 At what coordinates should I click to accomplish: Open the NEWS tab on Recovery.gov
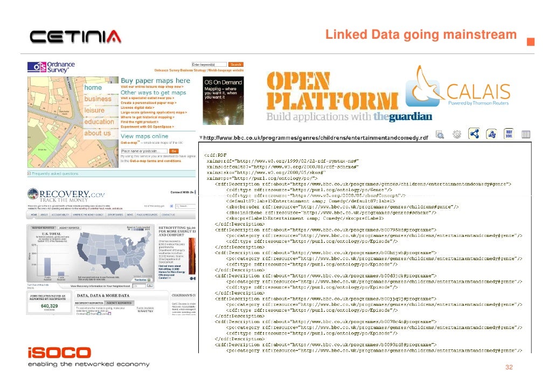(x=130, y=215)
